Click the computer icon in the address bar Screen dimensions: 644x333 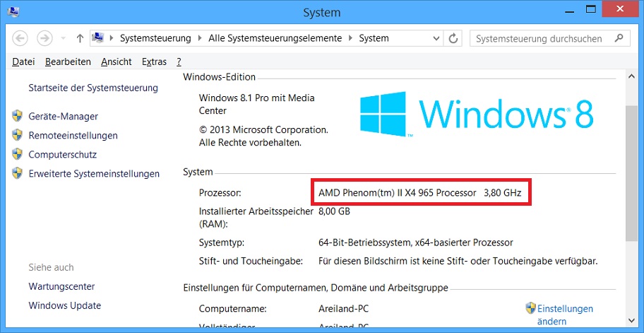97,37
